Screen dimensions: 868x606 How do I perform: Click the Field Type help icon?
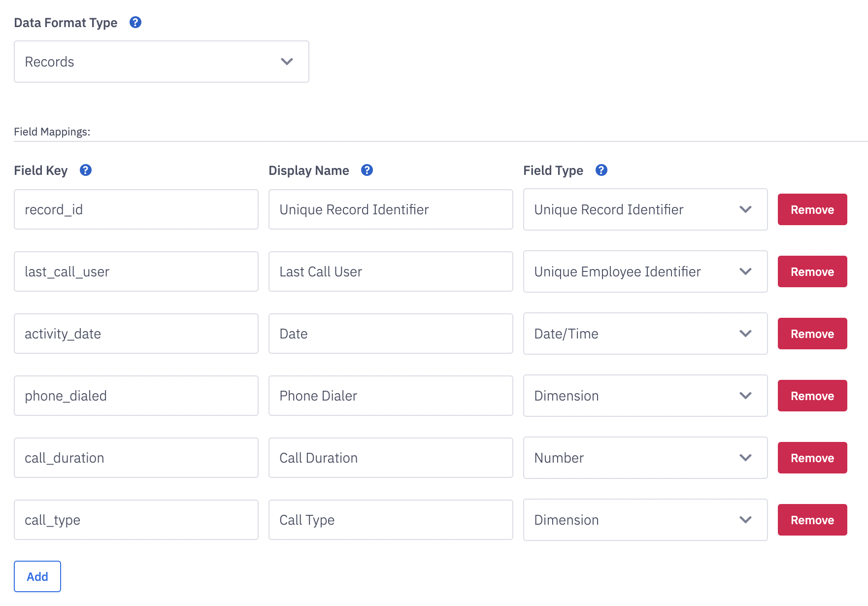click(601, 170)
